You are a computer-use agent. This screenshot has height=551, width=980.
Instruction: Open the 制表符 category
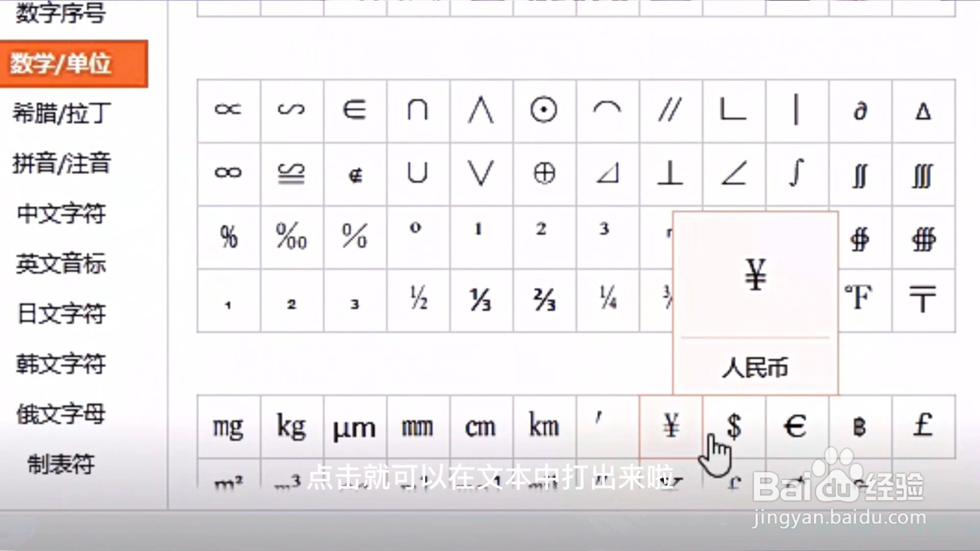tap(61, 465)
